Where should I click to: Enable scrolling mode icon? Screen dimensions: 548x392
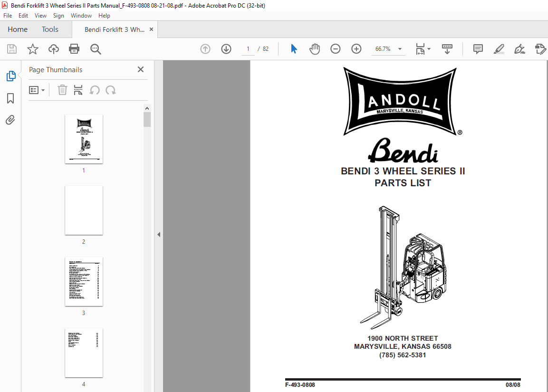447,49
